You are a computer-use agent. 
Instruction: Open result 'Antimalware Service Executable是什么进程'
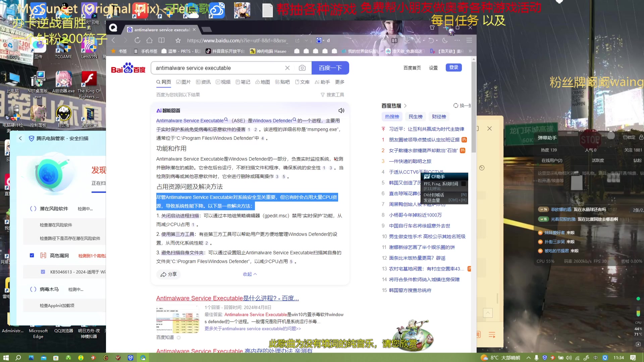tap(227, 298)
